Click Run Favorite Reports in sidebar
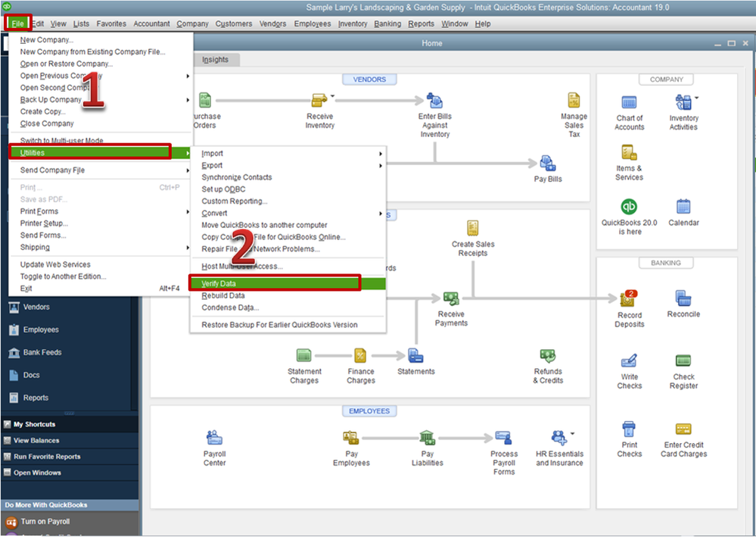 click(47, 457)
